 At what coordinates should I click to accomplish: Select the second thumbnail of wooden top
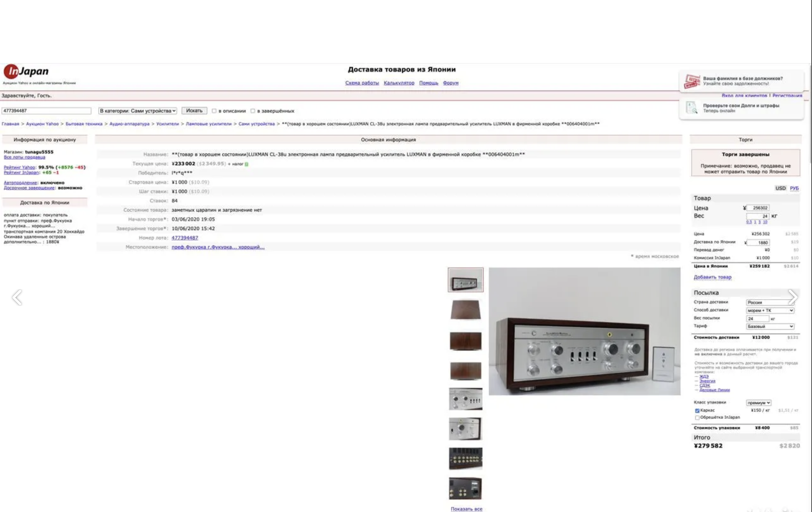point(466,310)
